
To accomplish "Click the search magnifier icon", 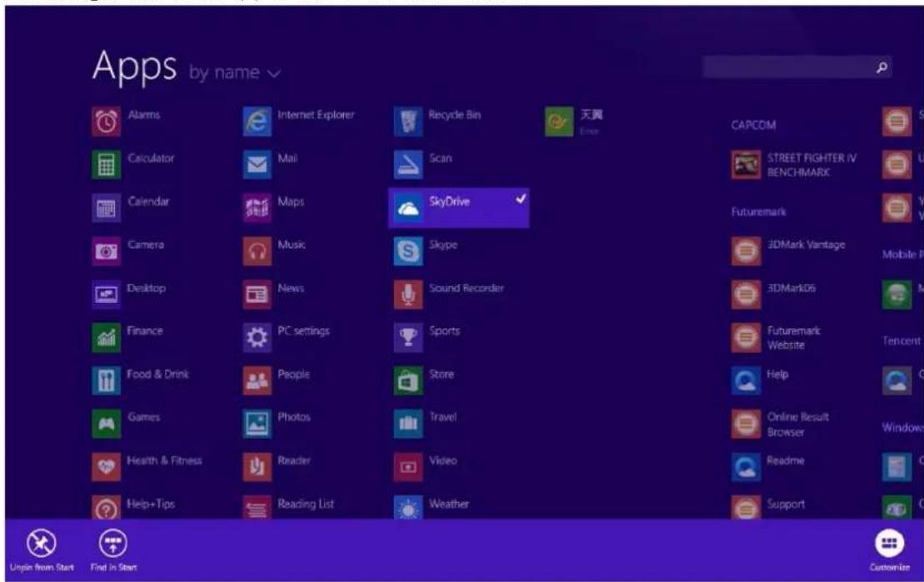I will (x=882, y=67).
